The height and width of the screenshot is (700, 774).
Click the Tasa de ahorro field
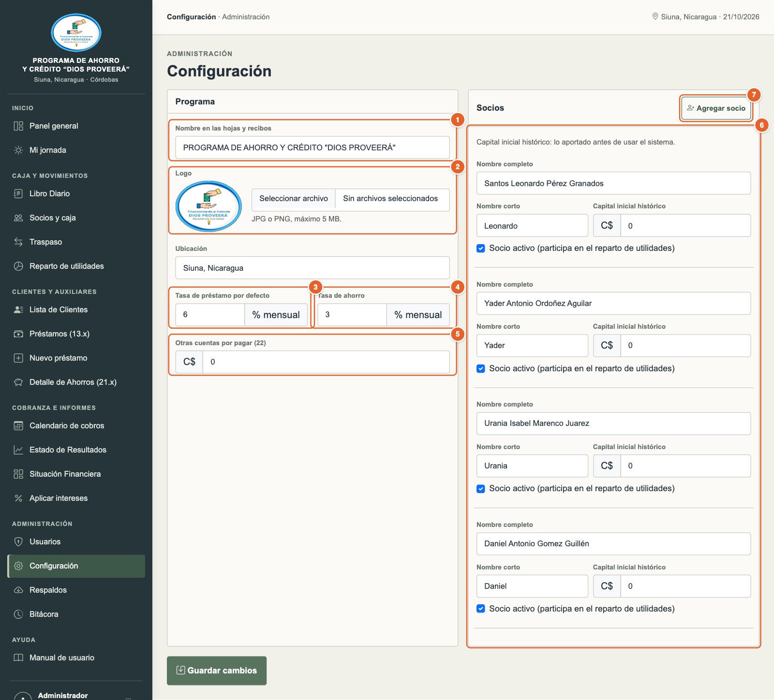[352, 315]
